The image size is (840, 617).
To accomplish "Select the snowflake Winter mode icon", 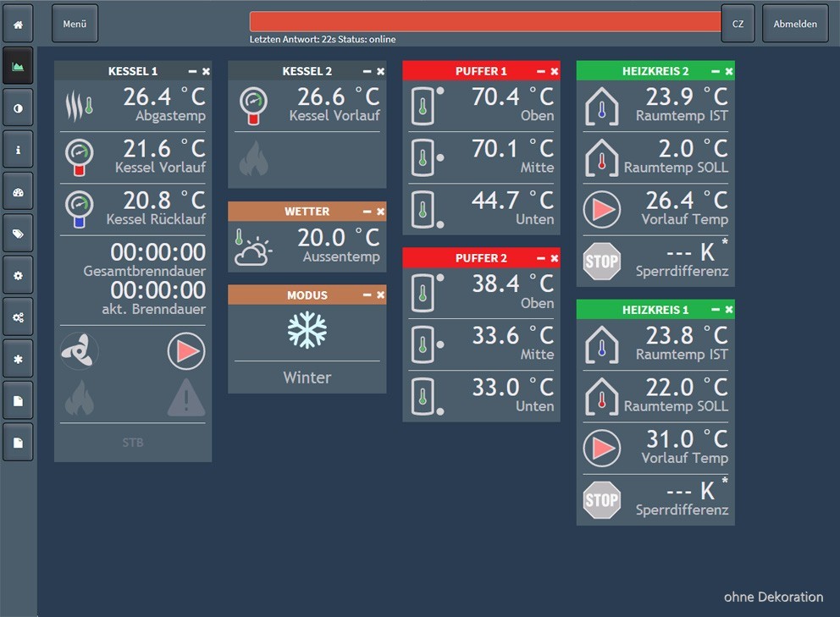I will (x=307, y=330).
